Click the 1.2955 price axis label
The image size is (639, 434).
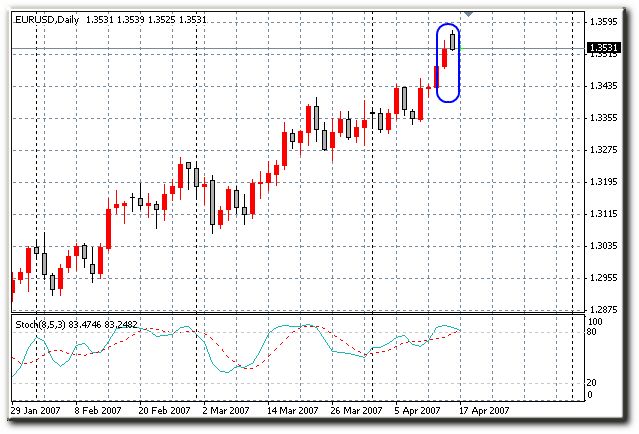coord(604,278)
